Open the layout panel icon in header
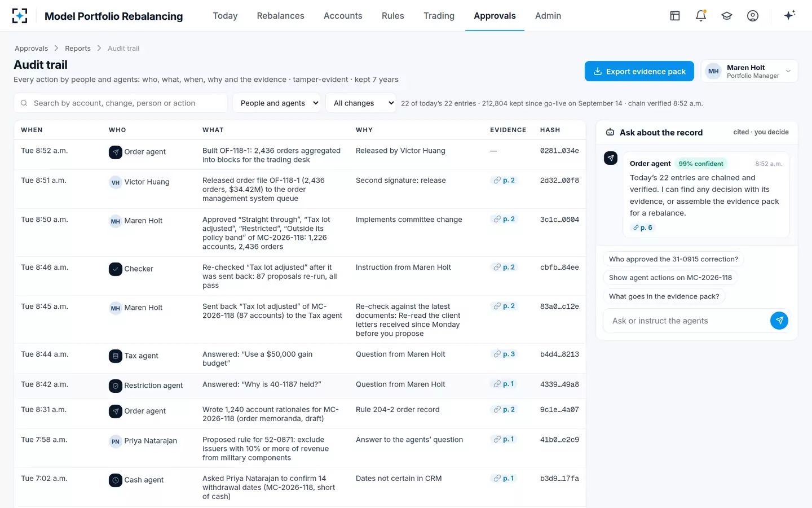This screenshot has height=508, width=812. pyautogui.click(x=675, y=16)
